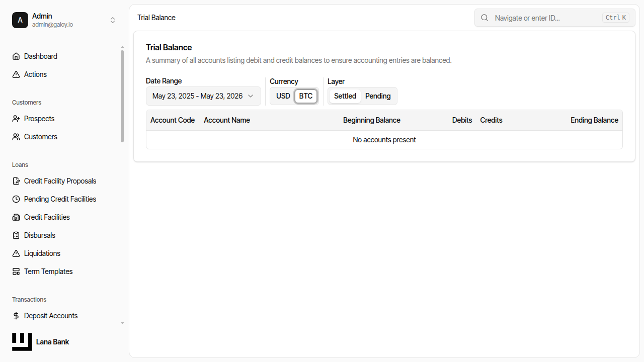Screen dimensions: 644x362
Task: Click the Credit Facilities building icon
Action: click(16, 217)
